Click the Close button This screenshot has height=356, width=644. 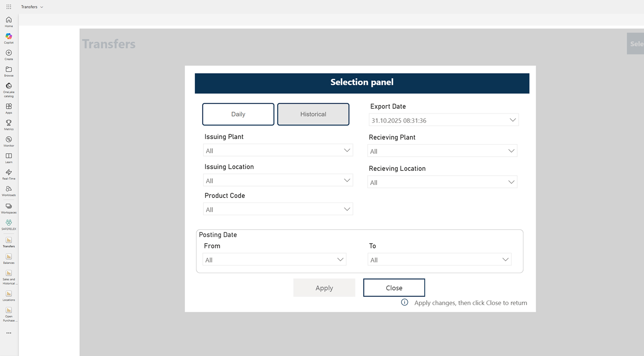click(394, 288)
